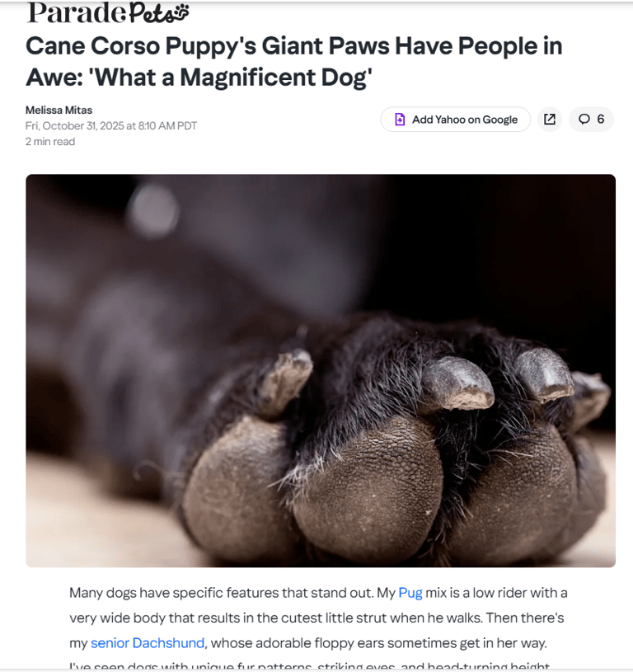Click the purple document-plus icon
633x672 pixels.
[x=400, y=119]
